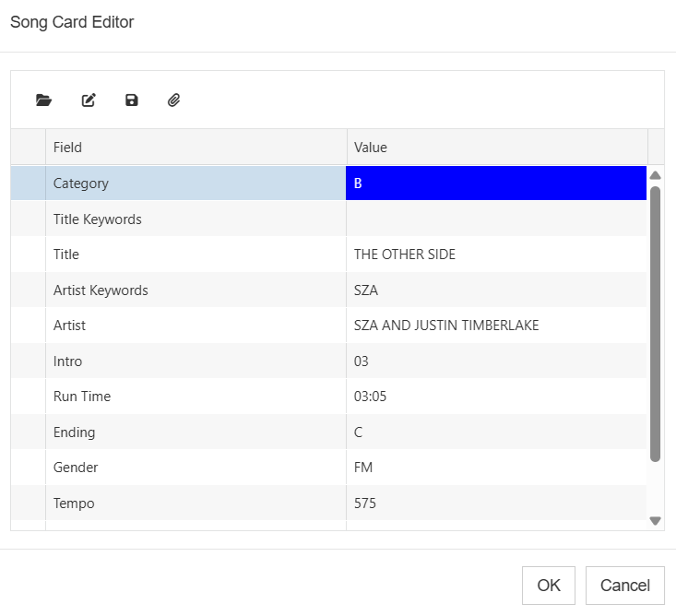Click the vertical scrollbar thumb
The height and width of the screenshot is (616, 676).
pos(656,324)
